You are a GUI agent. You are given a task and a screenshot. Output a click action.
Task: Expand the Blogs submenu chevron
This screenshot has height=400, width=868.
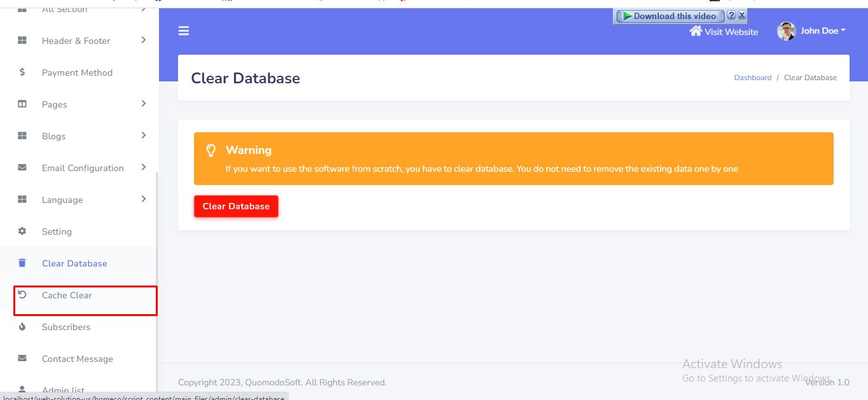pos(144,135)
